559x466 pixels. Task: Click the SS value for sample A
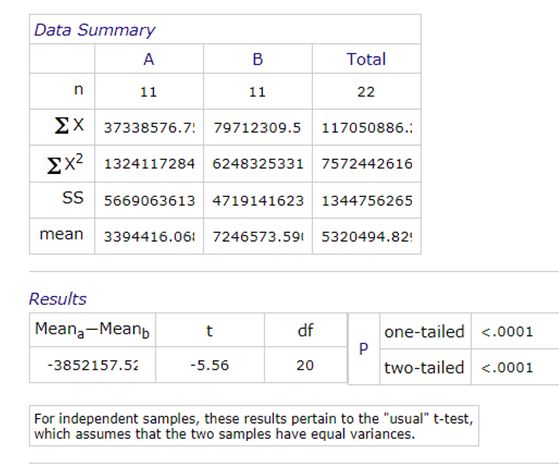(x=149, y=201)
